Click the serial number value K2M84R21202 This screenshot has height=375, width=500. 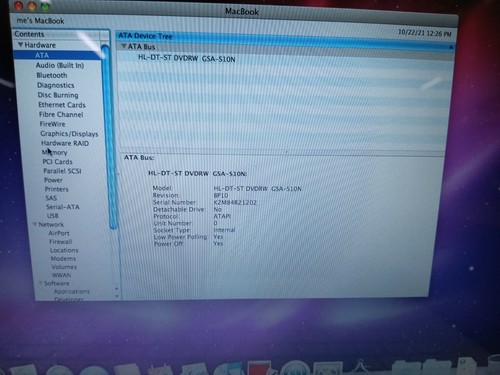(x=235, y=202)
